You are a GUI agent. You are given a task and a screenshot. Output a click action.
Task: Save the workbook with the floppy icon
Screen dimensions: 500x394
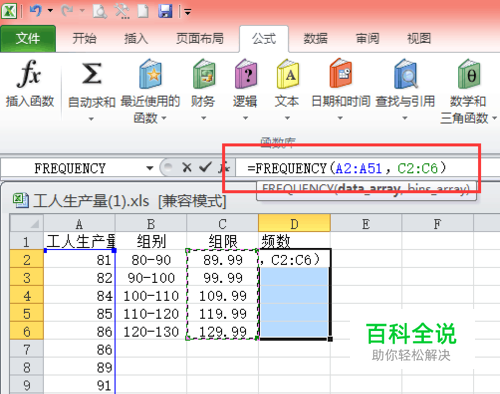click(165, 11)
